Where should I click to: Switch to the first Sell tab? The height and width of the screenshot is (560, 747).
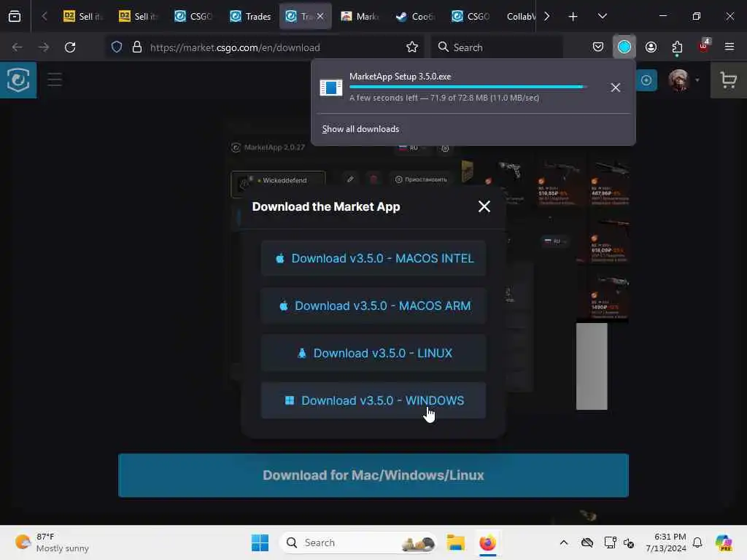coord(83,16)
